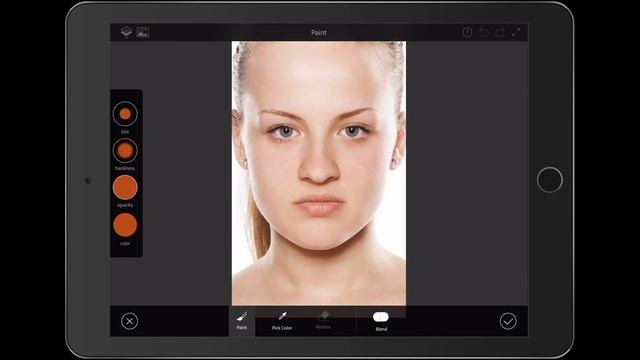Toggle the Blend switch
The image size is (640, 360).
tap(381, 317)
